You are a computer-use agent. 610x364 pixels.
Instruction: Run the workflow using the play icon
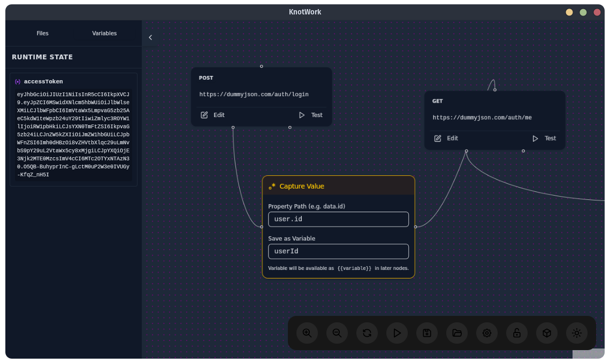tap(396, 332)
